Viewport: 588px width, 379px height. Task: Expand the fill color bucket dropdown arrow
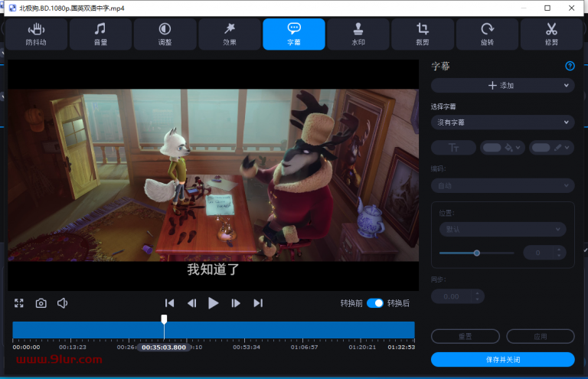[518, 148]
